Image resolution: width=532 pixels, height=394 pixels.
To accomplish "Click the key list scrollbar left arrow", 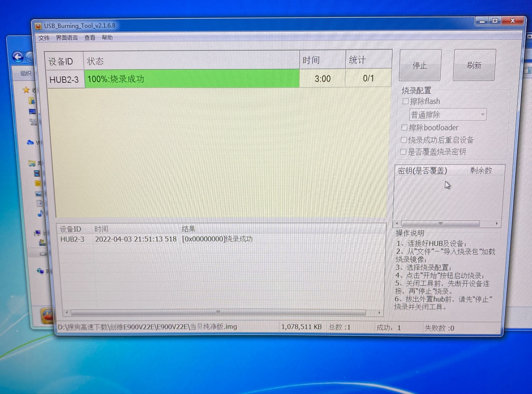I will 397,223.
